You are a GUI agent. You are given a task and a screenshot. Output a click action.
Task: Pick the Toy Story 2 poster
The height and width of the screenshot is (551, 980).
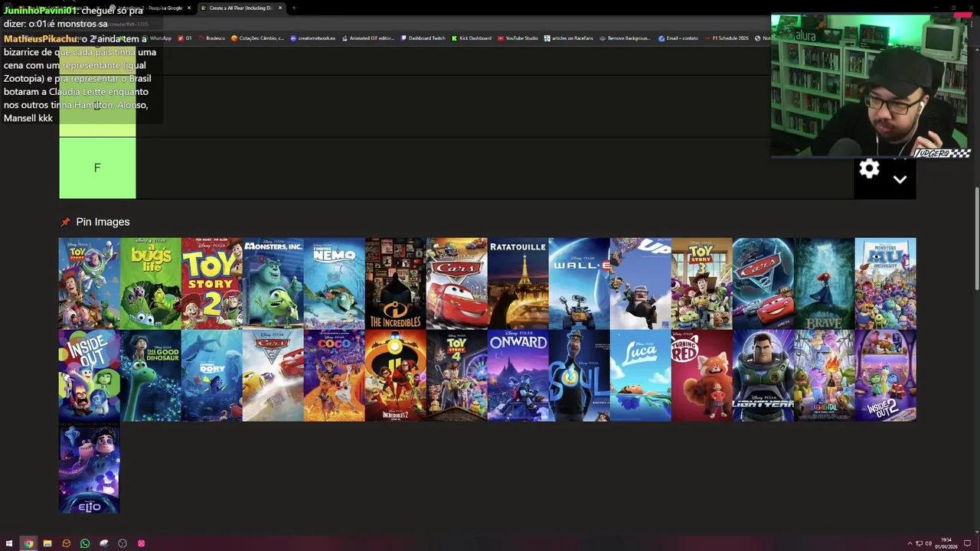click(x=212, y=284)
